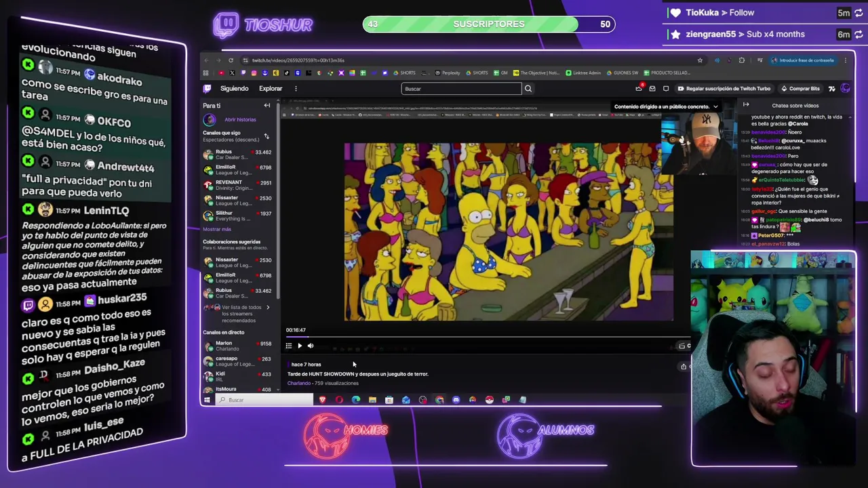
Task: Open Rubius channel in followed channels list
Action: point(237,155)
